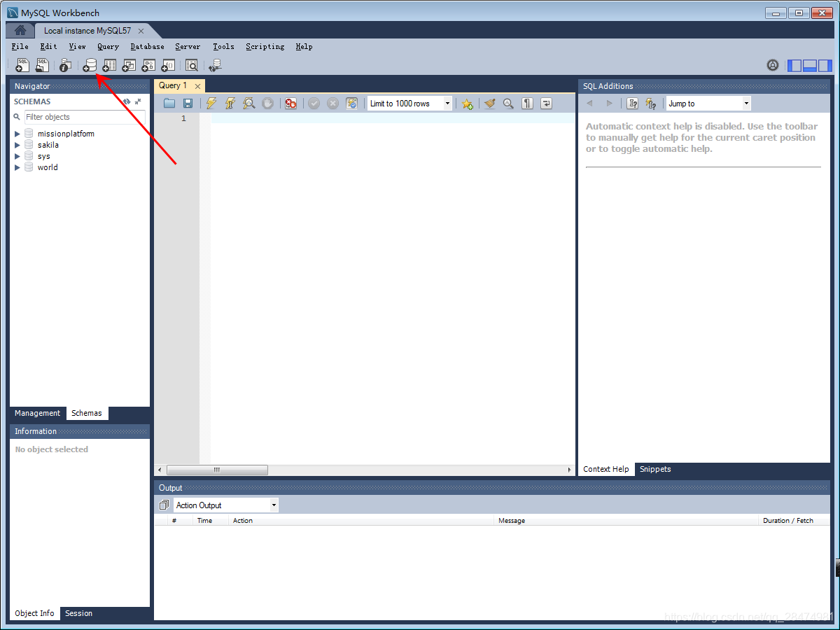This screenshot has width=840, height=630.
Task: Open the Database menu
Action: tap(147, 46)
